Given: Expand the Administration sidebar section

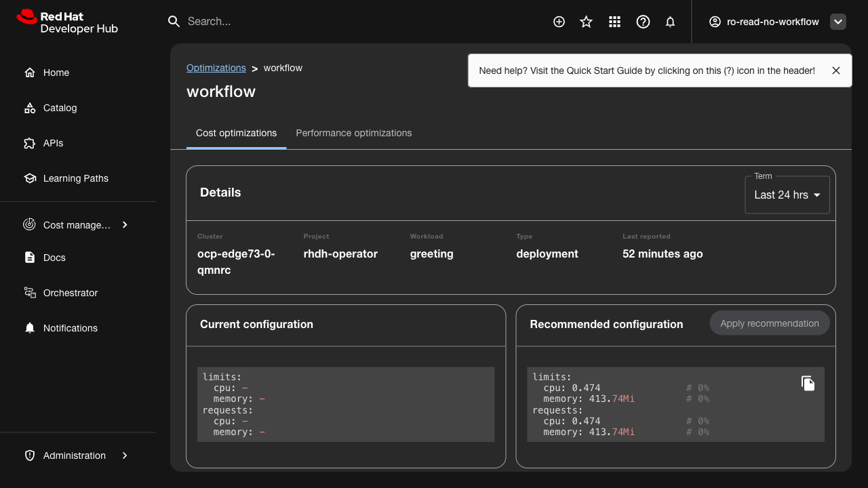Looking at the screenshot, I should (75, 455).
